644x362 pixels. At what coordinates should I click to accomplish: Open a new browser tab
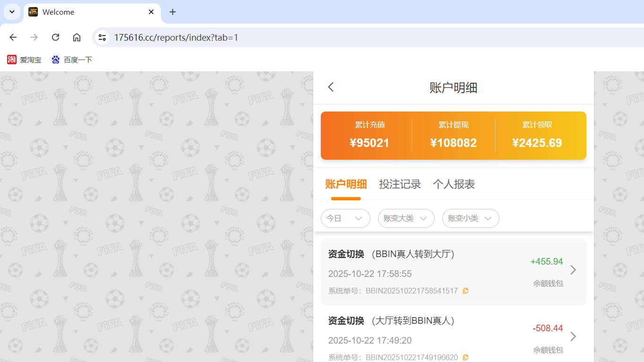[x=172, y=12]
